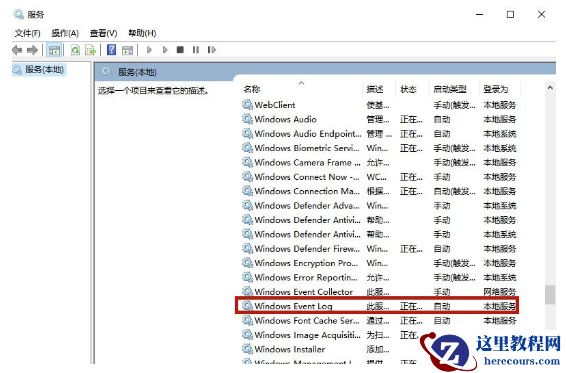Click the Restart Service icon

212,50
